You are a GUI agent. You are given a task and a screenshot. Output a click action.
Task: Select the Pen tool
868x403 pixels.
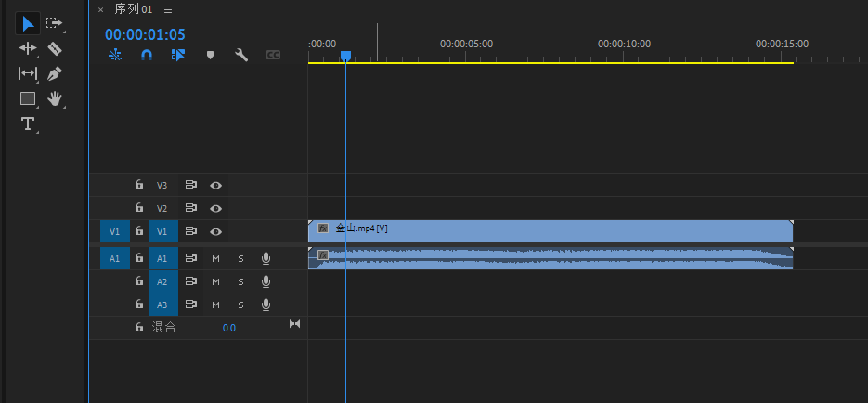click(54, 73)
